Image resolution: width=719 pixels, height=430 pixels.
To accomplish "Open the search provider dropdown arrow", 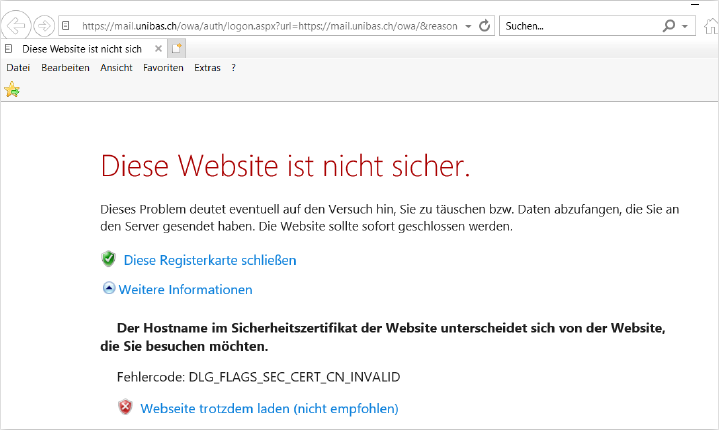I will tap(686, 26).
